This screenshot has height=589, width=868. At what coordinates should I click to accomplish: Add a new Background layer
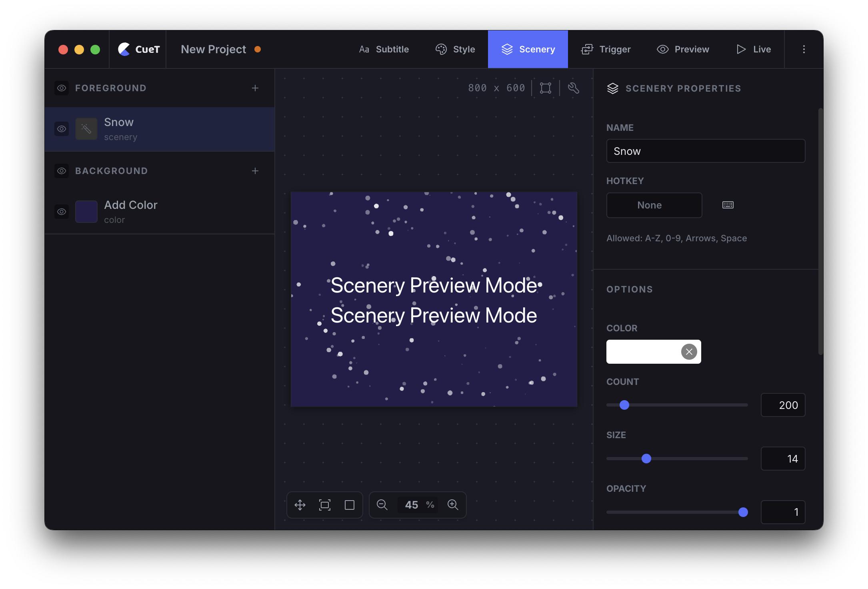click(x=255, y=171)
